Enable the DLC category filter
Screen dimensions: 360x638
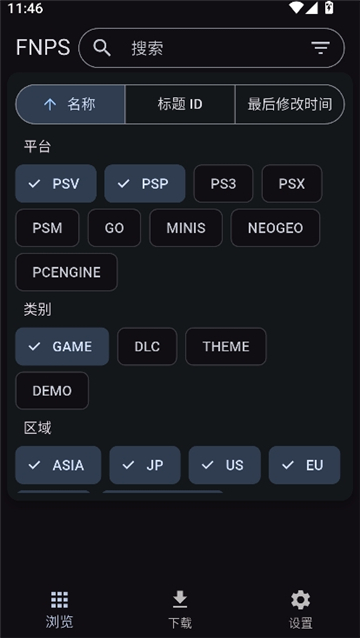(x=147, y=346)
